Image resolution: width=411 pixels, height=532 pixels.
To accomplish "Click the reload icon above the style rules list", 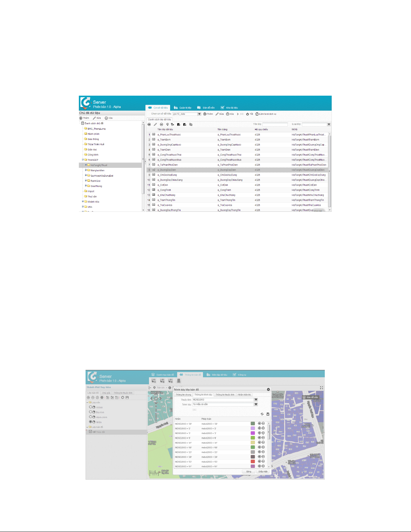I will 262,414.
